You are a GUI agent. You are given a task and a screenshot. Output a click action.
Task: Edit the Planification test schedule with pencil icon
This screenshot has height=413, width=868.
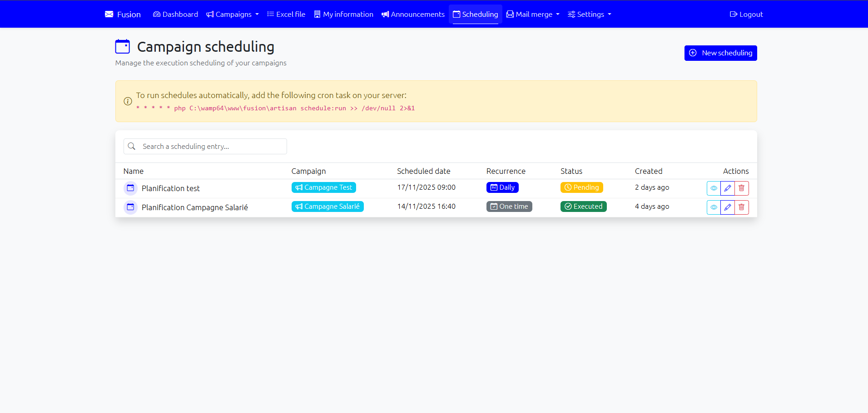[727, 188]
